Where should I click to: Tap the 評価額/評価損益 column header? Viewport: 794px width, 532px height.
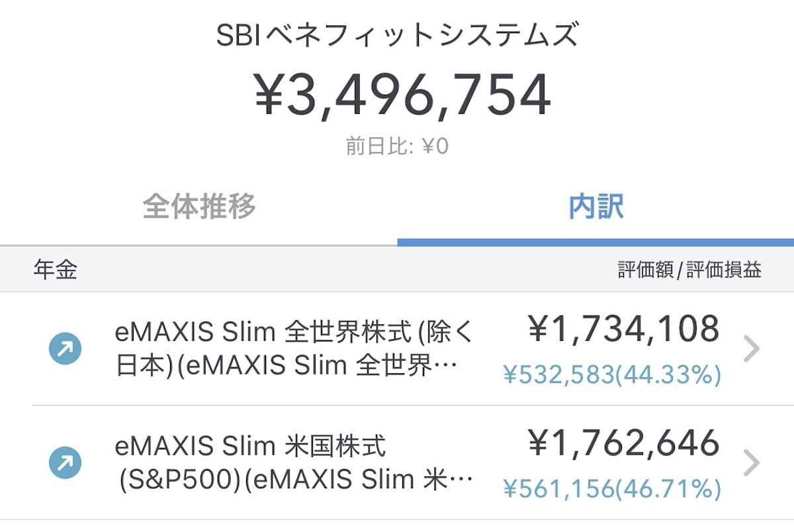[689, 270]
